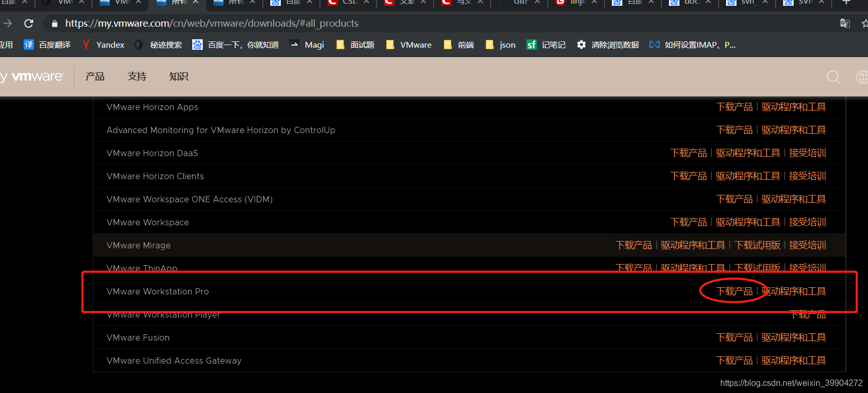Select VMware Workspace ONE Access (VIDM) name
This screenshot has width=868, height=393.
[x=190, y=199]
